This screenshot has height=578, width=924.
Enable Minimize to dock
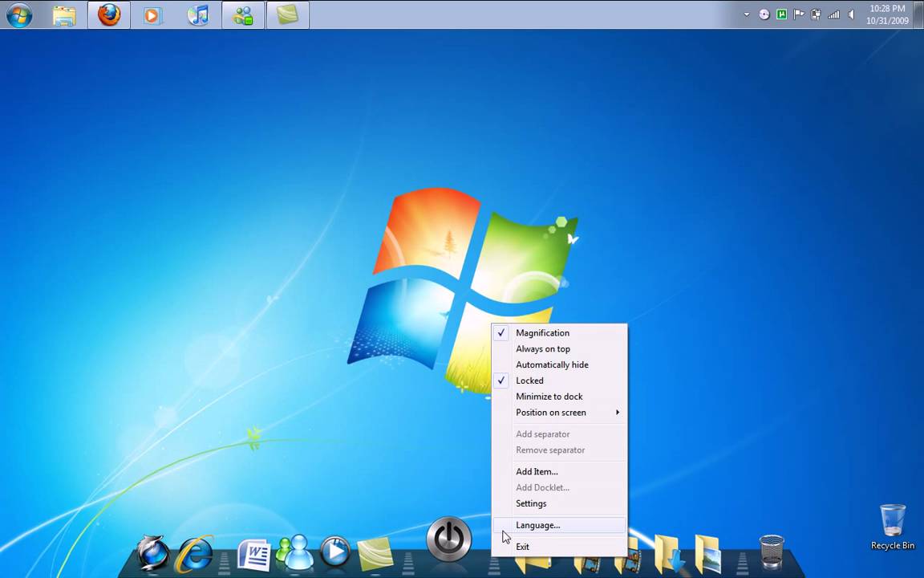coord(560,397)
